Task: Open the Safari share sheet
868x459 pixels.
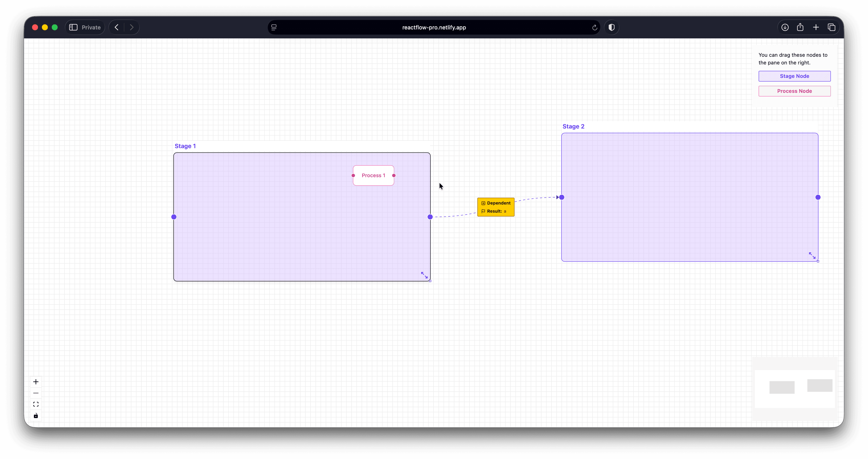Action: (x=800, y=27)
